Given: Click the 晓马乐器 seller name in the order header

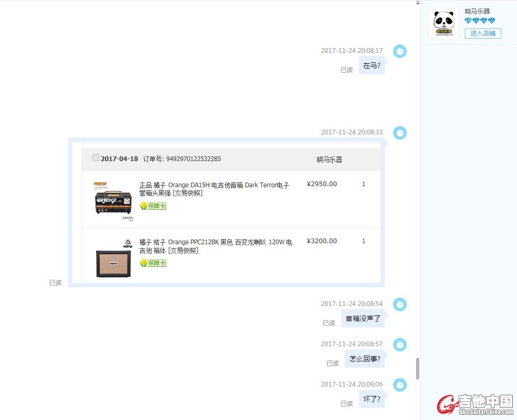Looking at the screenshot, I should point(329,160).
